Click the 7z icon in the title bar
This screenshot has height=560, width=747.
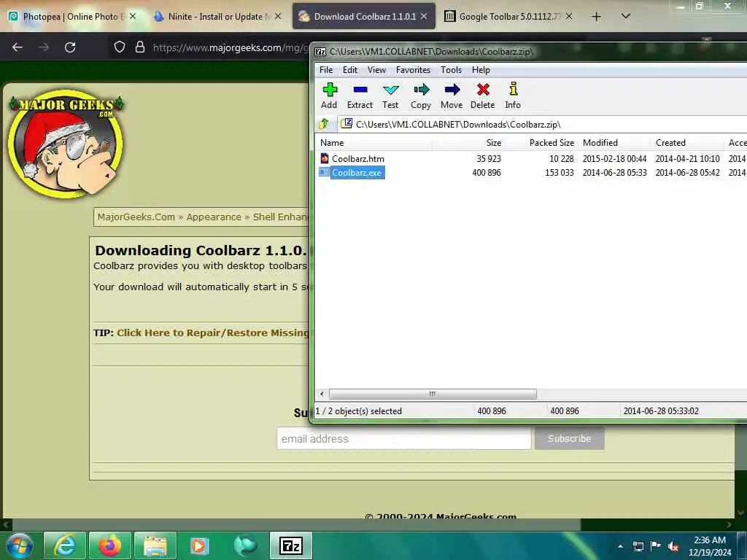tap(320, 52)
